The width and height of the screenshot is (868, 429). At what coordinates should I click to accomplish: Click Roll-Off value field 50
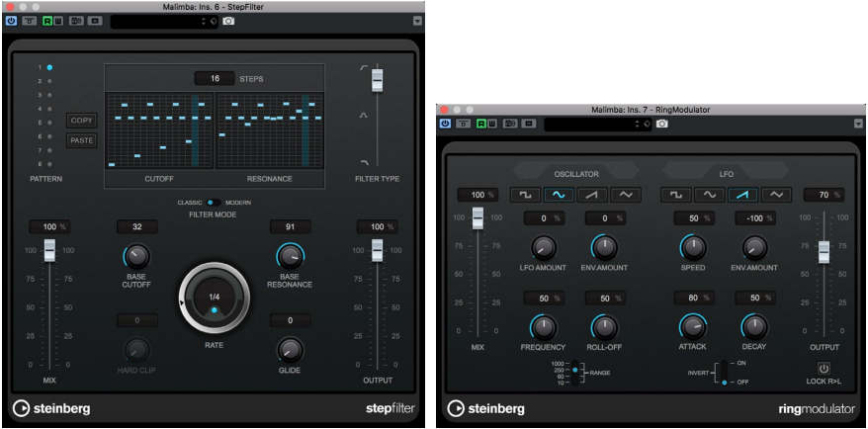pos(606,299)
